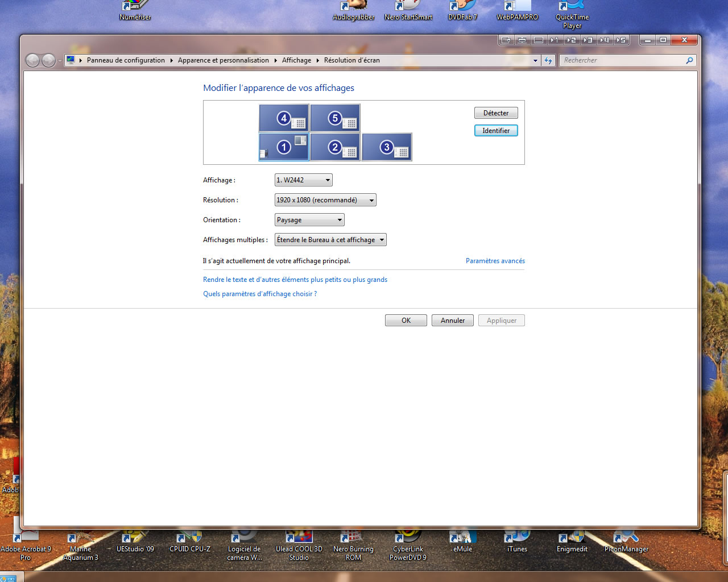Click the move-to-monitor 2 title bar button
Screen dimensions: 728x582
click(x=571, y=40)
